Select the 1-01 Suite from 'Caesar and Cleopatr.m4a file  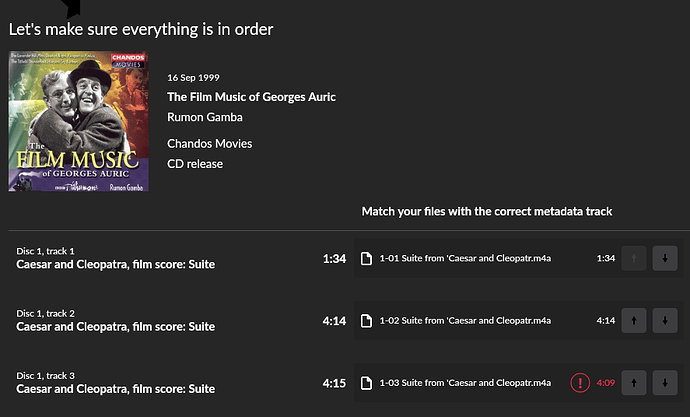click(466, 258)
